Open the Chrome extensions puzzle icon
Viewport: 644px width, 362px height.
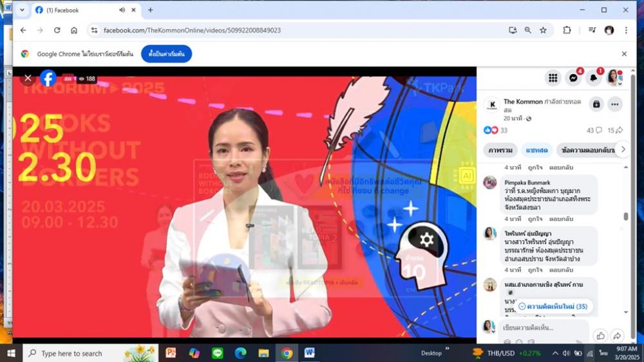[567, 30]
